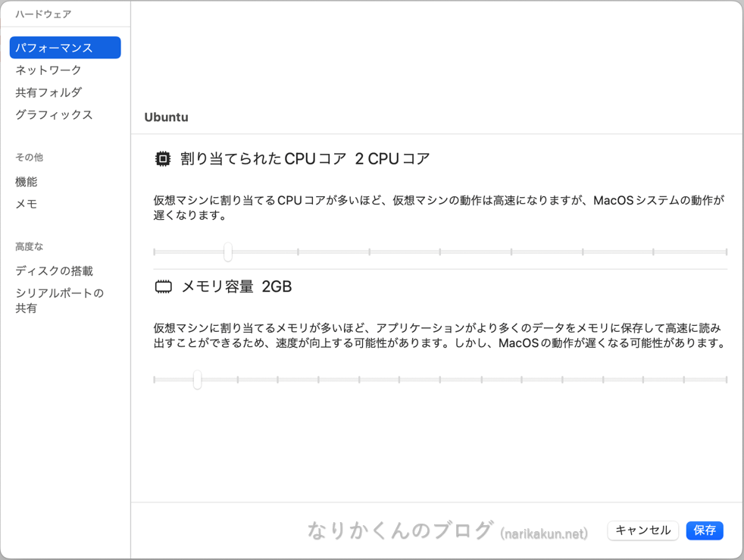Click the 割り当てられた CPU コア heading

point(305,158)
